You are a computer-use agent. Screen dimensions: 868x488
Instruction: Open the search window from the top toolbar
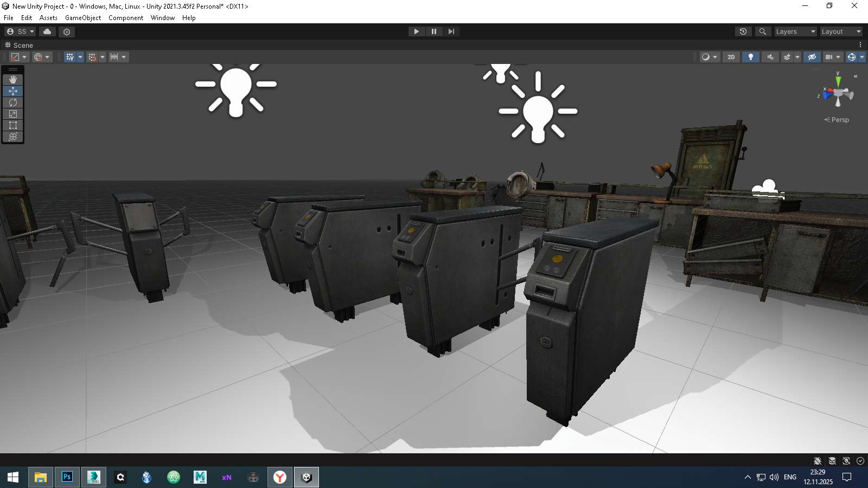(x=763, y=31)
